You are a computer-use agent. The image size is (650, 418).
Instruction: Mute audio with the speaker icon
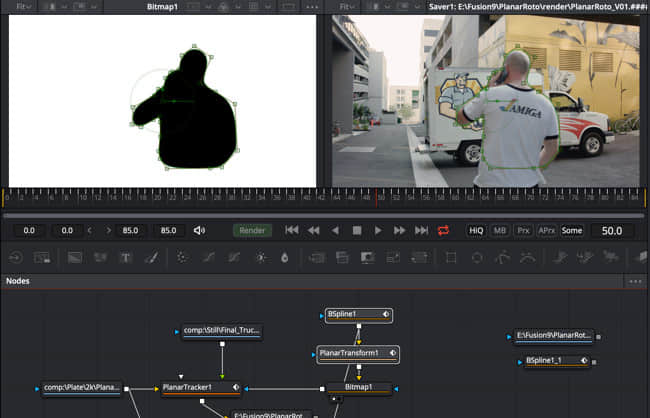click(199, 230)
